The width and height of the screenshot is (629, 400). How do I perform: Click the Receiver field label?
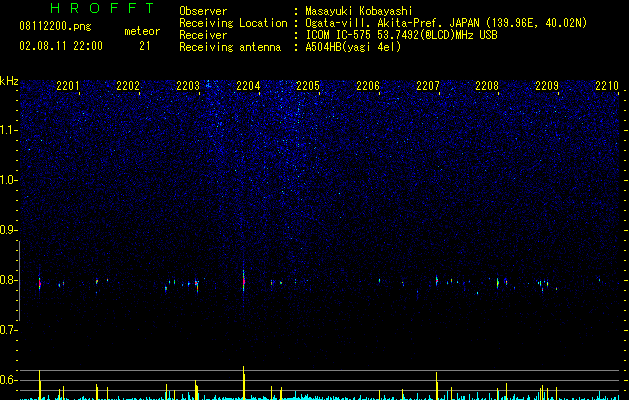pyautogui.click(x=203, y=35)
